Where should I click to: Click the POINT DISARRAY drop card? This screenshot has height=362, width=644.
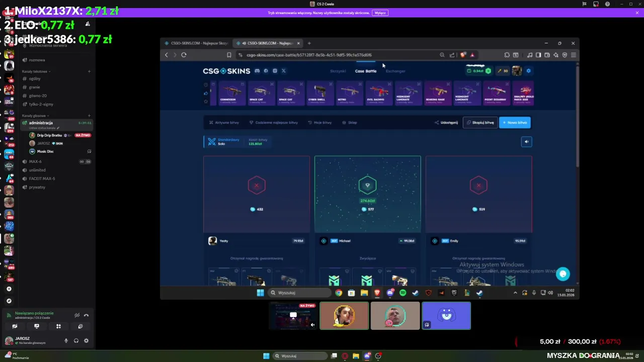click(x=497, y=93)
